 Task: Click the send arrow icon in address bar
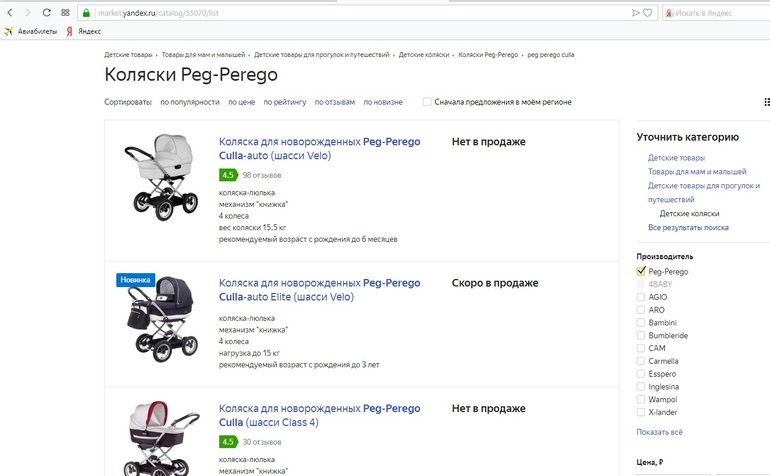[x=635, y=13]
